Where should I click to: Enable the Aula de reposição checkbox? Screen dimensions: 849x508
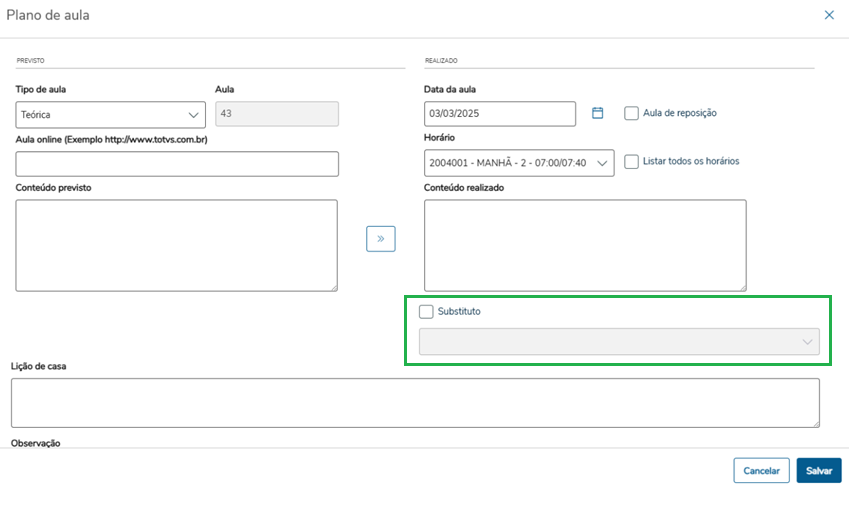631,113
